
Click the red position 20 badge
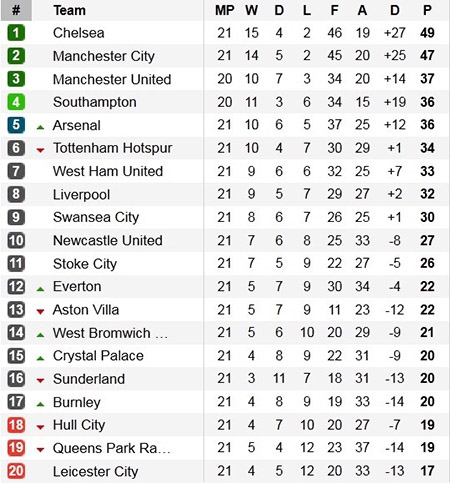[16, 471]
